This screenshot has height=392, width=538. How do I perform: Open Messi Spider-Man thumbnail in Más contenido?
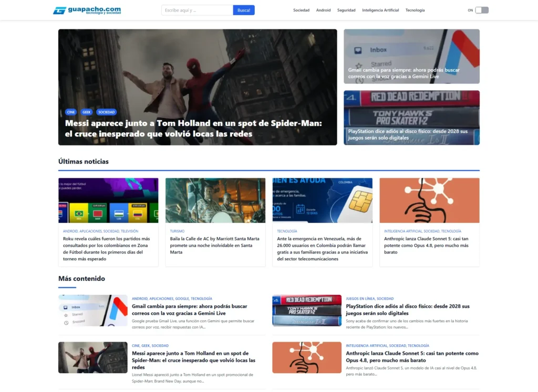pos(92,357)
